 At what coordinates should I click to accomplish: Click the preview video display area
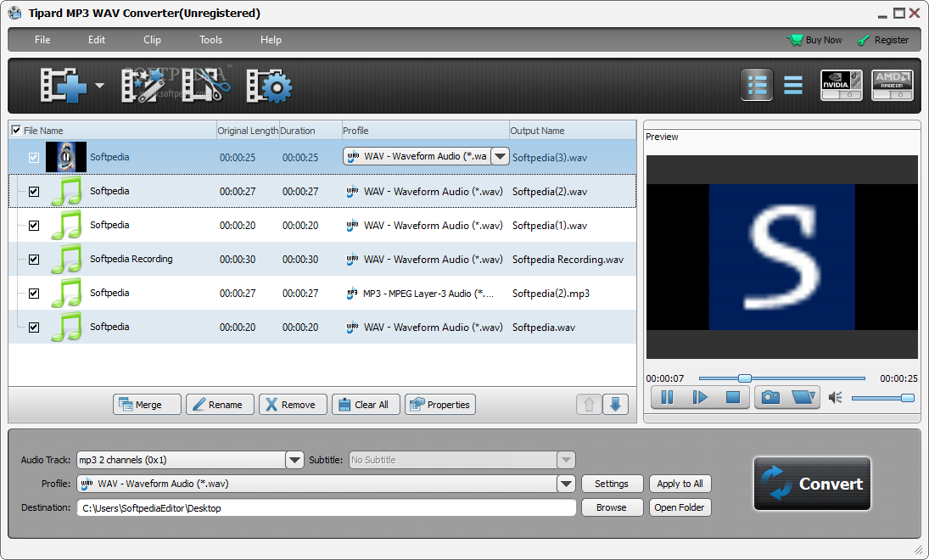[781, 256]
